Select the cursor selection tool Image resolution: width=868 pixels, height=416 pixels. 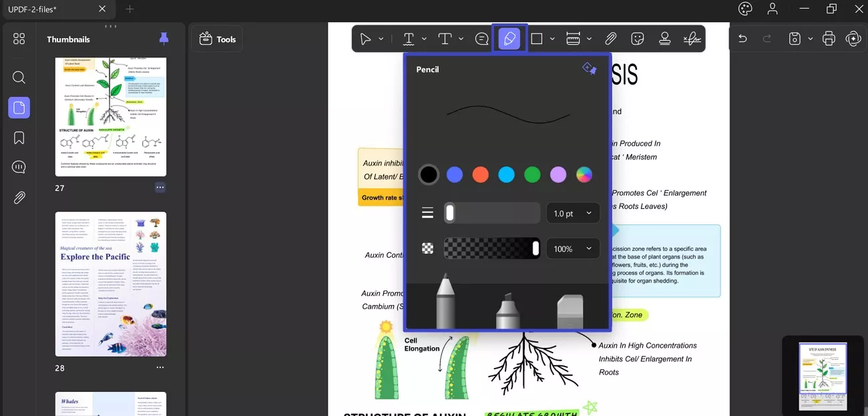[x=365, y=39]
